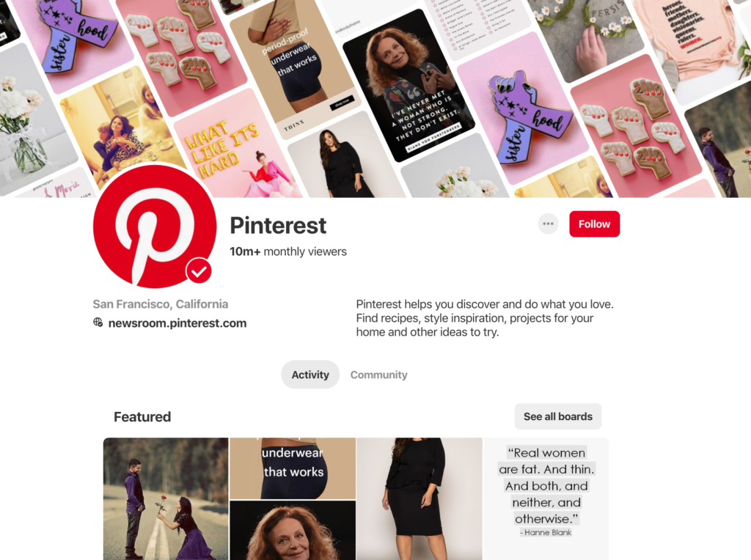751x560 pixels.
Task: Open the couple with rose featured pin
Action: tap(166, 498)
